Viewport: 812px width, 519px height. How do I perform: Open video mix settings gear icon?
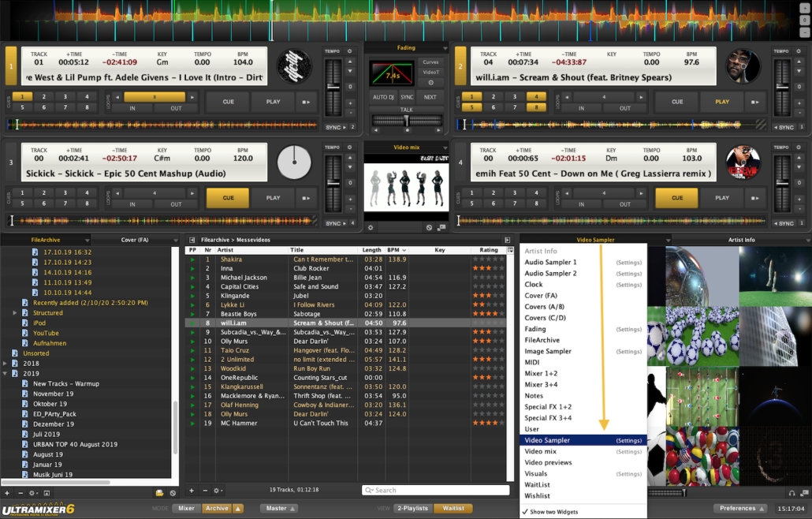point(371,228)
